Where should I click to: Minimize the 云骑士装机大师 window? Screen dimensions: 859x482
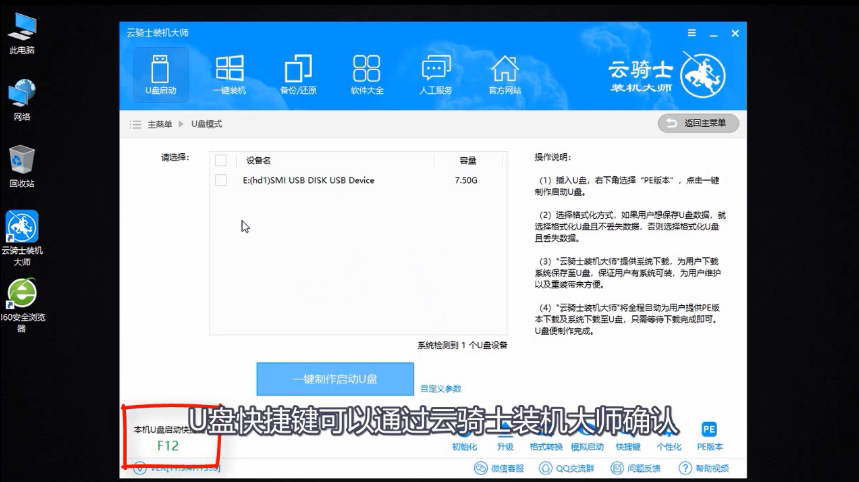pos(713,34)
